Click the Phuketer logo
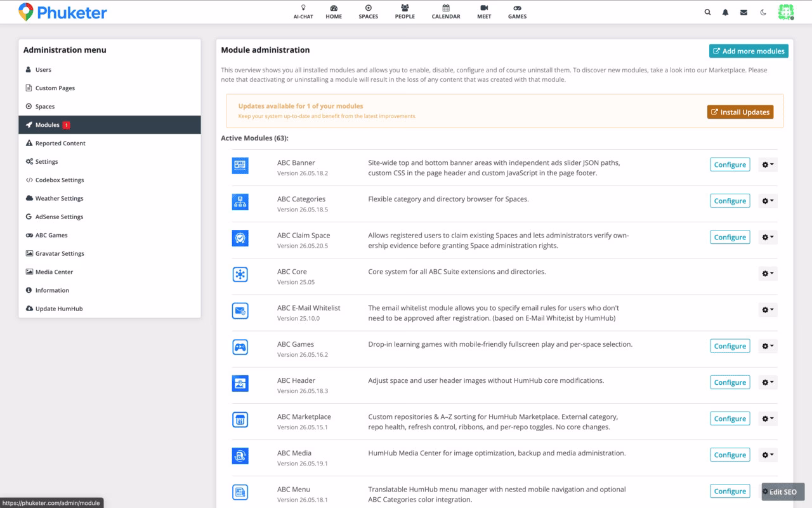This screenshot has height=508, width=812. point(62,12)
